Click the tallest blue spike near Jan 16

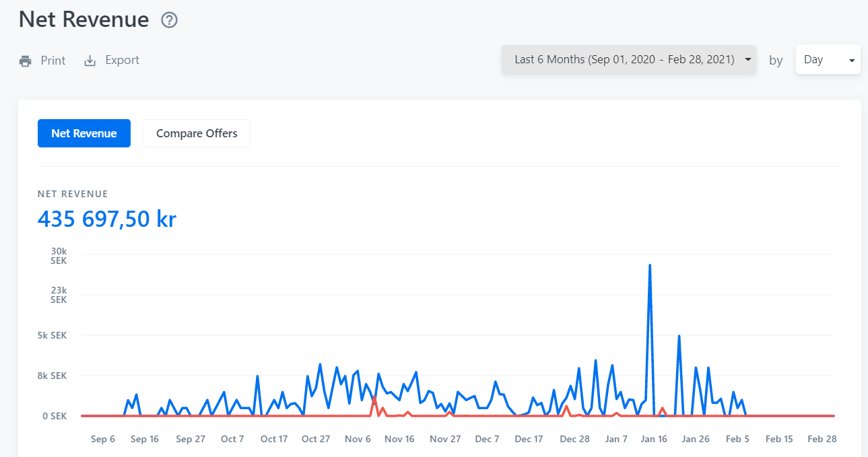(x=650, y=266)
